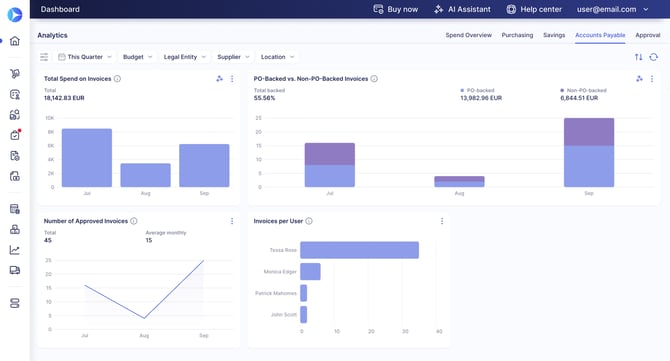Show info for PO-Backed vs. Non-PO-Backed Invoices
This screenshot has width=670, height=361.
(x=374, y=79)
